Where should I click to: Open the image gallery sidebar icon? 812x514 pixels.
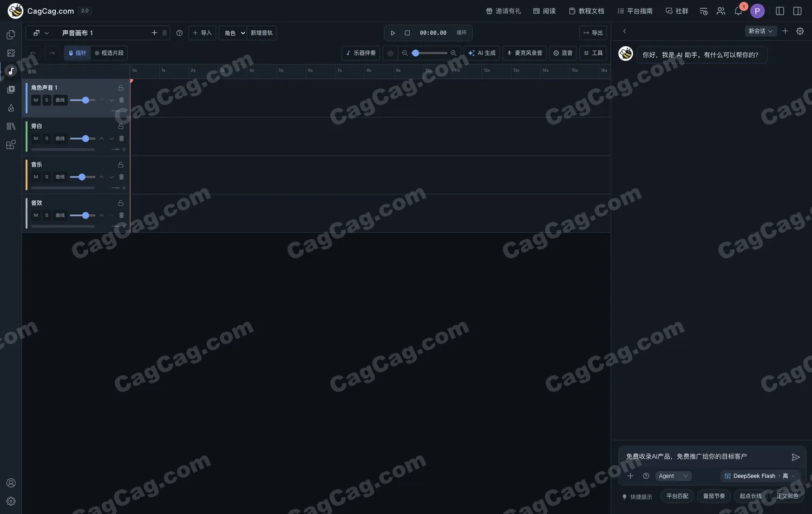11,53
